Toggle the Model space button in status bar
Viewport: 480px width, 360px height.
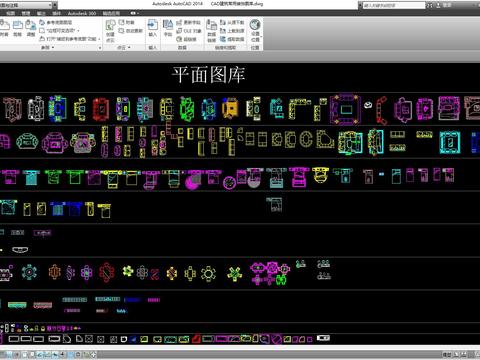coord(447,355)
